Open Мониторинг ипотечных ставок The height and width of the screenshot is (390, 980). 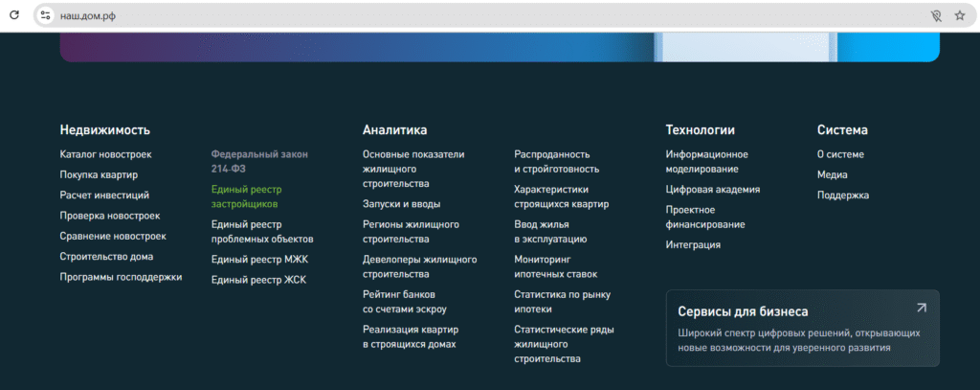555,266
